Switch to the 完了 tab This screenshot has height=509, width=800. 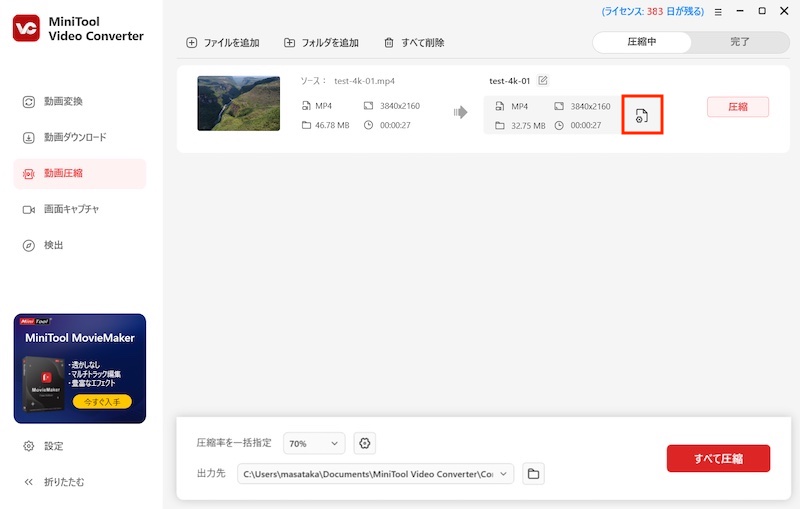point(739,42)
